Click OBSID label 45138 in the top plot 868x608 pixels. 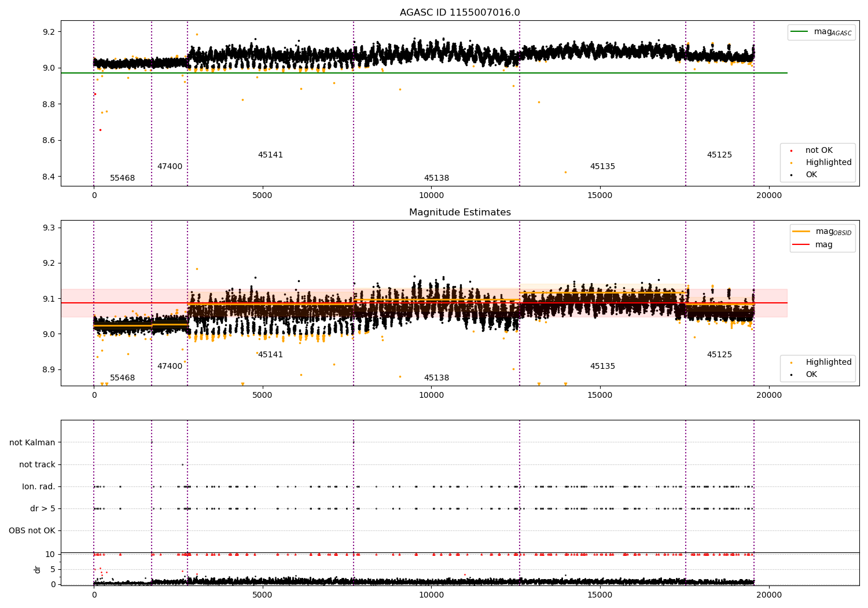[436, 178]
